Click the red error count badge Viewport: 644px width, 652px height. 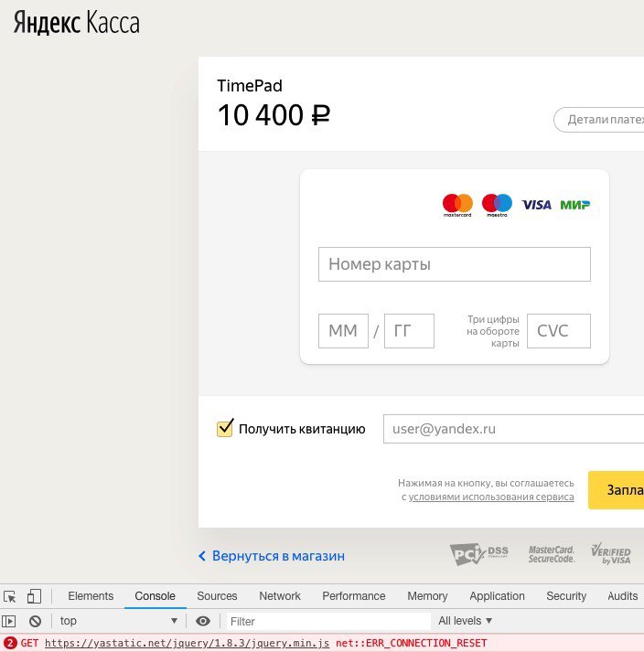click(9, 643)
